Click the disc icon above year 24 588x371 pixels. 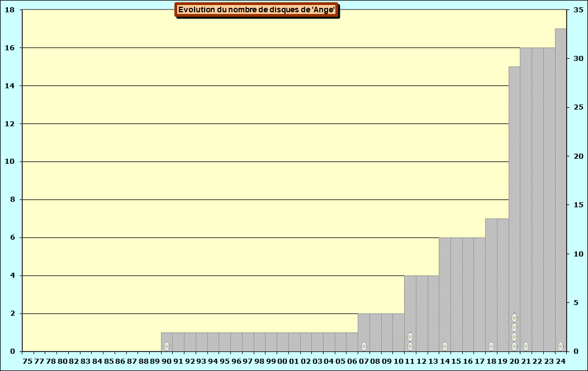point(561,346)
